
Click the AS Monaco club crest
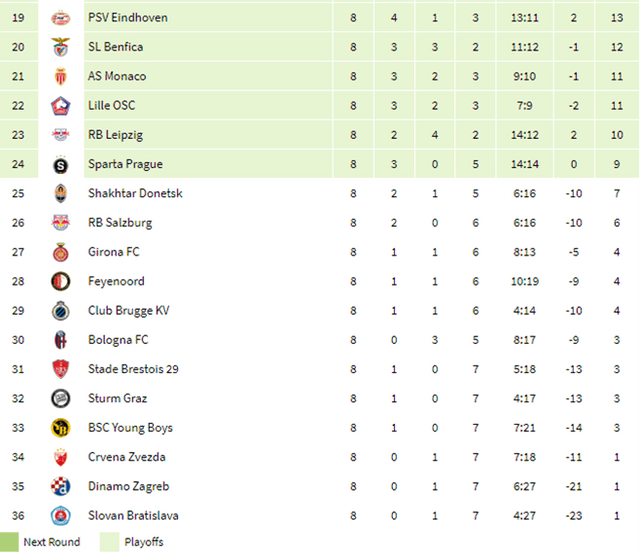(x=60, y=76)
